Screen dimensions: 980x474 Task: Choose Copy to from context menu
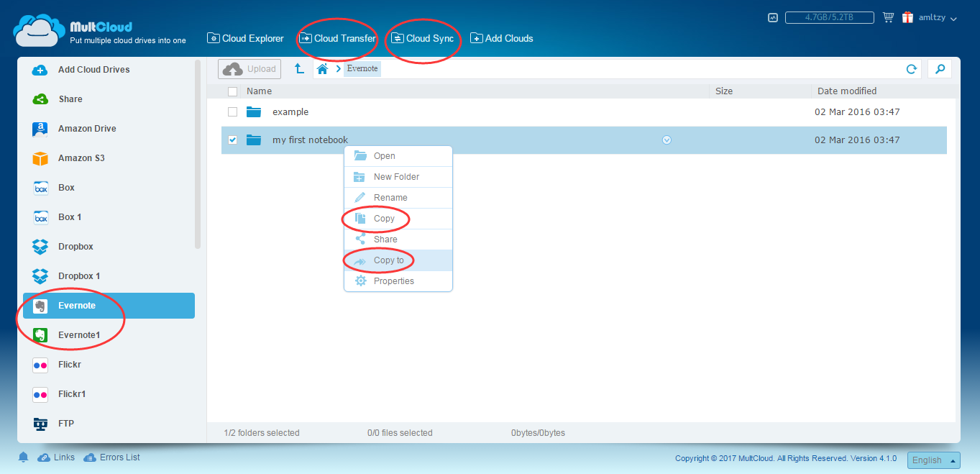coord(398,260)
